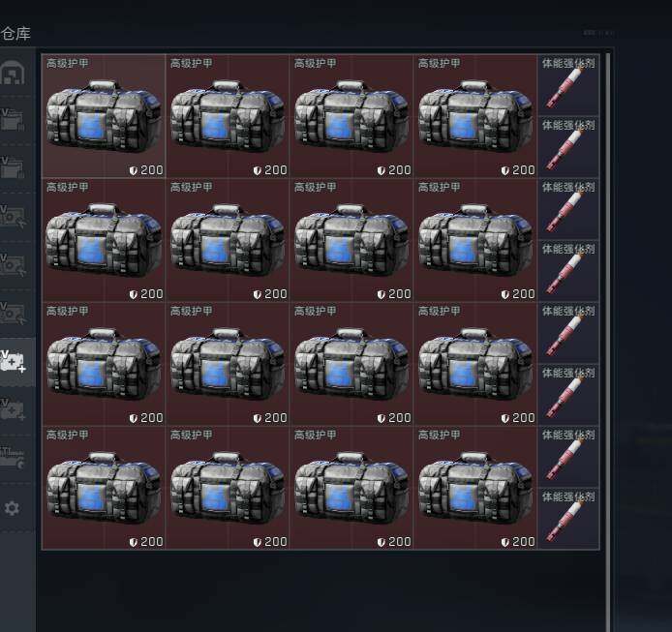Select the first V-level ammo box icon
This screenshot has width=672, height=632.
tap(13, 120)
